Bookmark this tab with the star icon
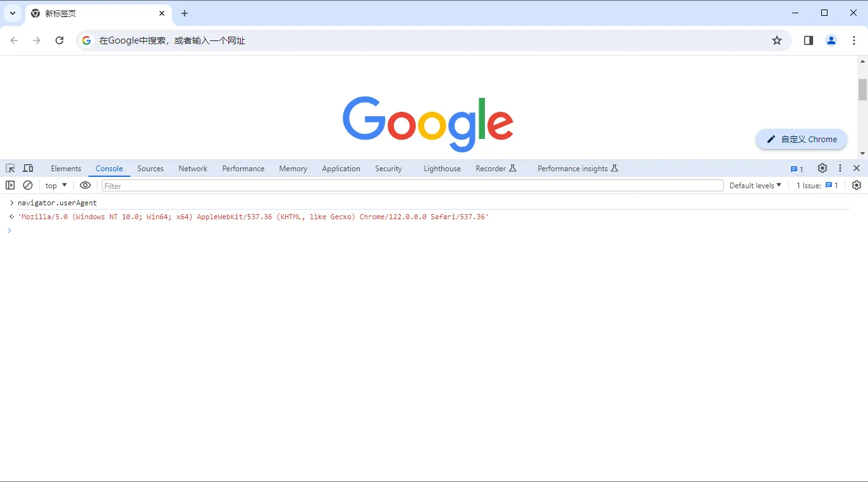This screenshot has width=868, height=482. (x=777, y=40)
